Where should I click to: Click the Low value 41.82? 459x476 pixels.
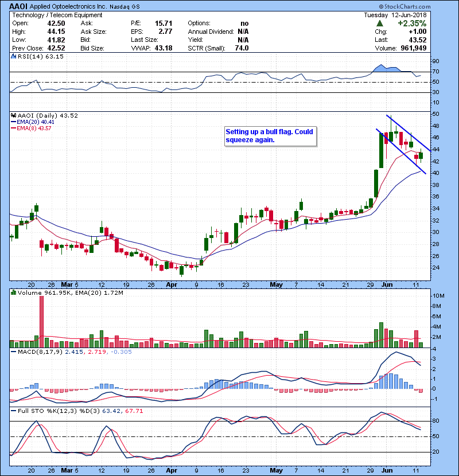click(56, 40)
